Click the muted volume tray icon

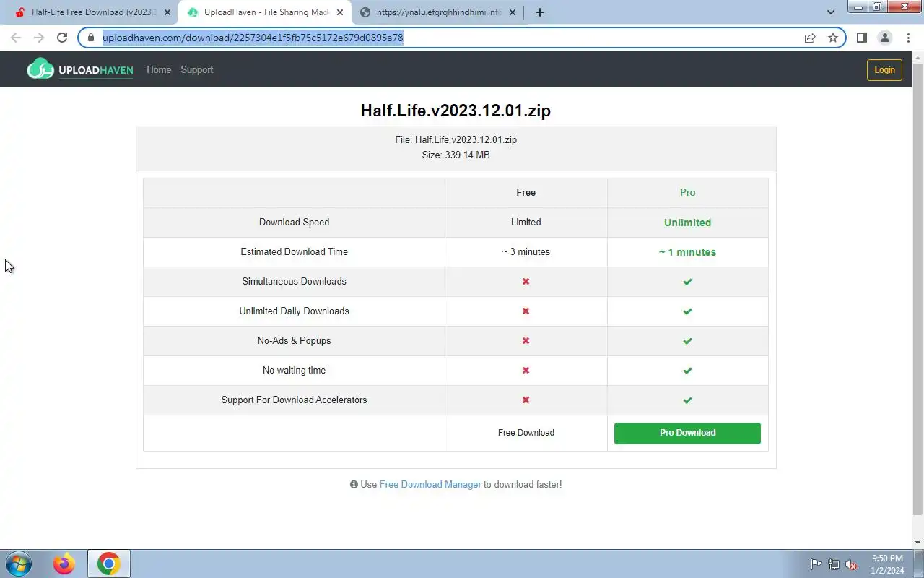click(x=852, y=564)
